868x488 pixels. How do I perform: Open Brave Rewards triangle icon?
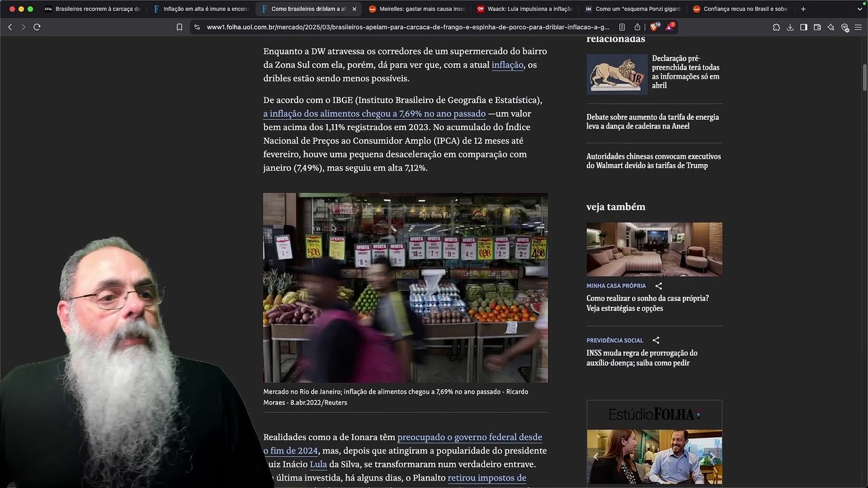point(670,27)
